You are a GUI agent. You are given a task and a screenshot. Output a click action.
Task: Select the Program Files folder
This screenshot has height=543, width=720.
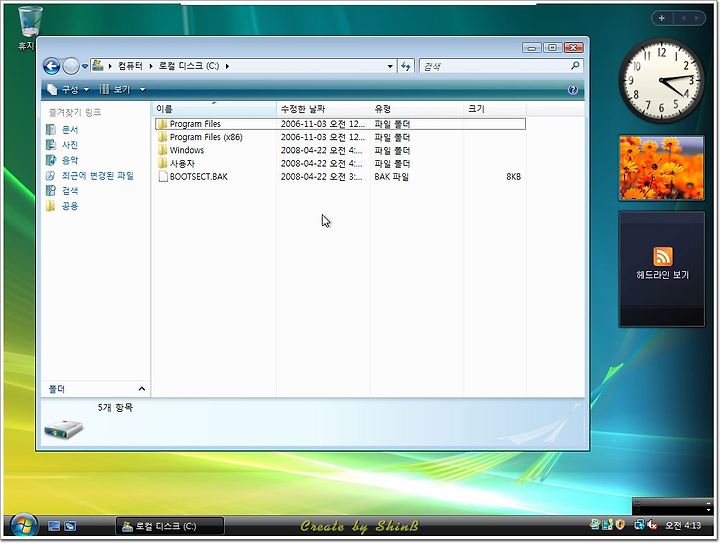tap(340, 124)
